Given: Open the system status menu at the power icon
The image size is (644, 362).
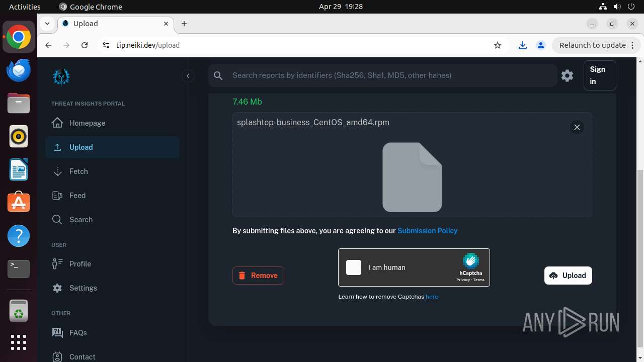Looking at the screenshot, I should click(x=631, y=7).
